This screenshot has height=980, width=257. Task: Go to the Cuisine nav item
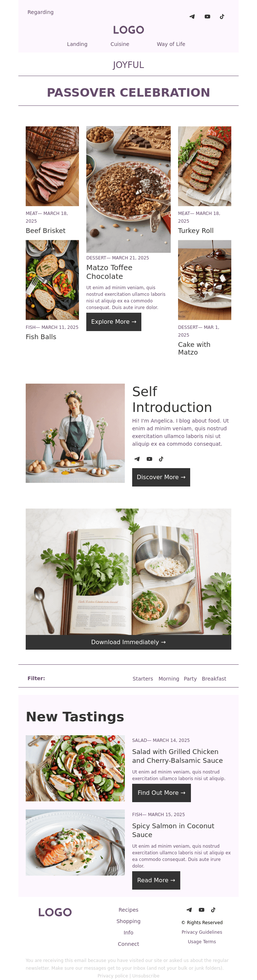tap(120, 44)
